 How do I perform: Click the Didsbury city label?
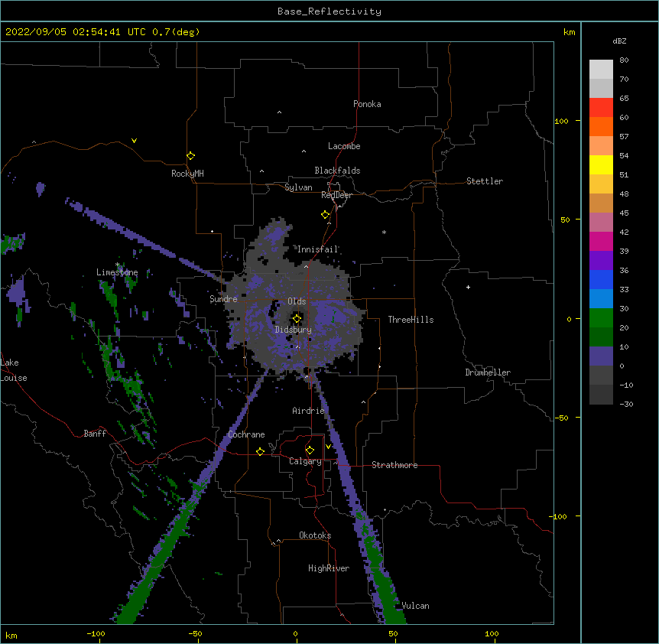point(294,330)
